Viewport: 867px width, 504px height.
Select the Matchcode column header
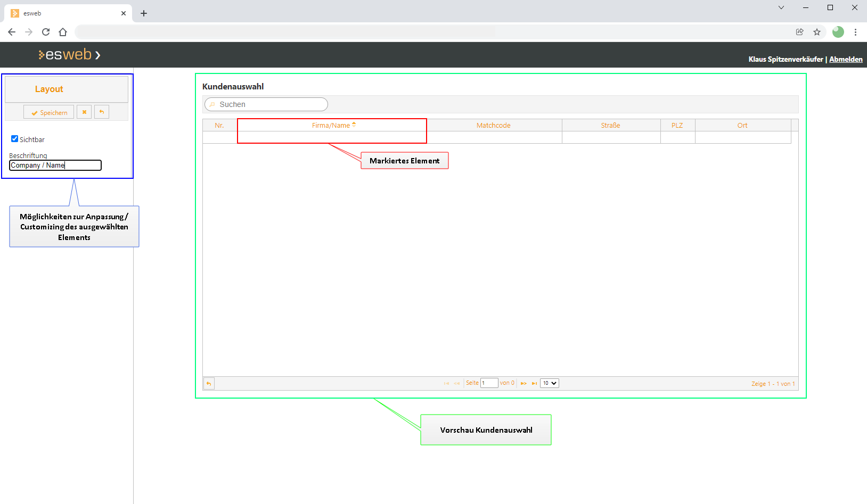pyautogui.click(x=493, y=126)
